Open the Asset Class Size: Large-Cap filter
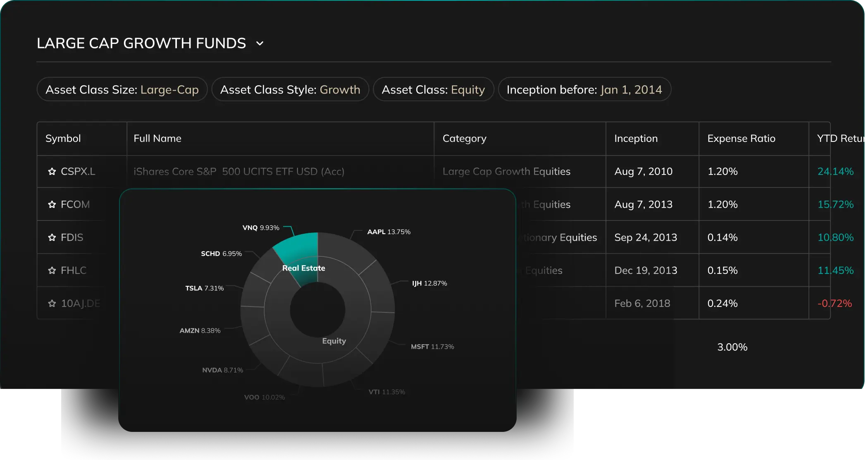 coord(122,89)
